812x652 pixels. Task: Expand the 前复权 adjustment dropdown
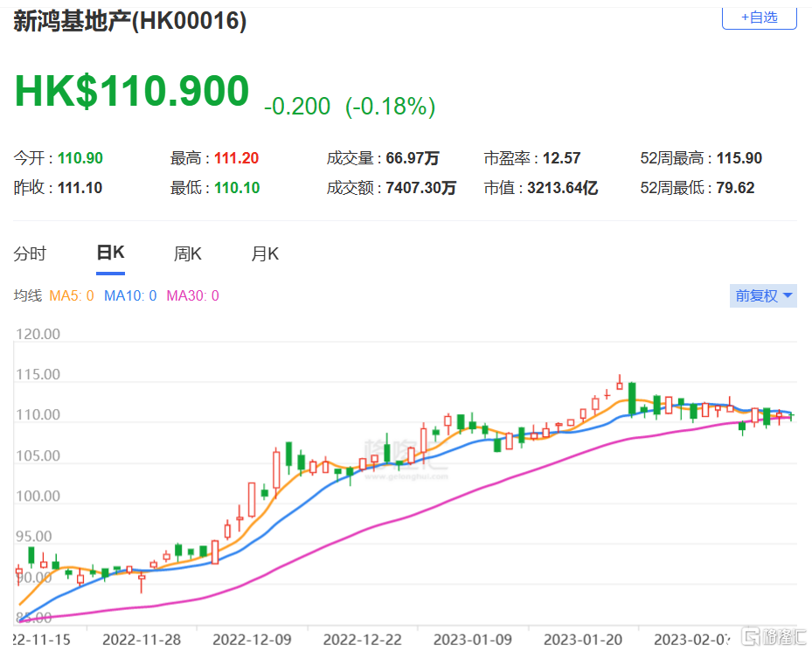point(763,295)
